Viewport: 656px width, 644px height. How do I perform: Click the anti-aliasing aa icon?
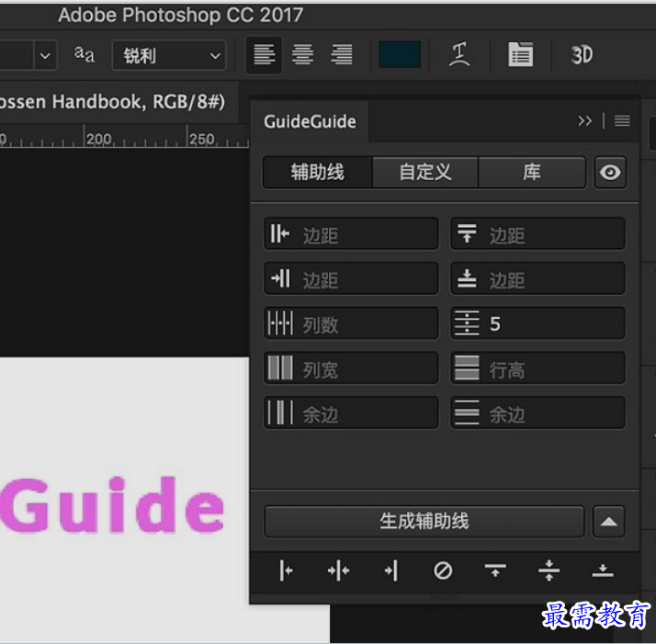(x=85, y=54)
